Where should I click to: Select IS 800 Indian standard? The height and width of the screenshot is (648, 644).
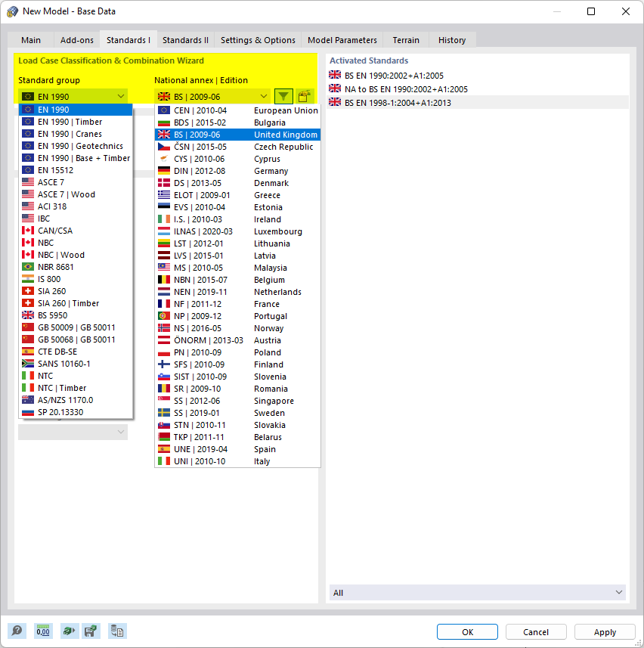point(76,279)
